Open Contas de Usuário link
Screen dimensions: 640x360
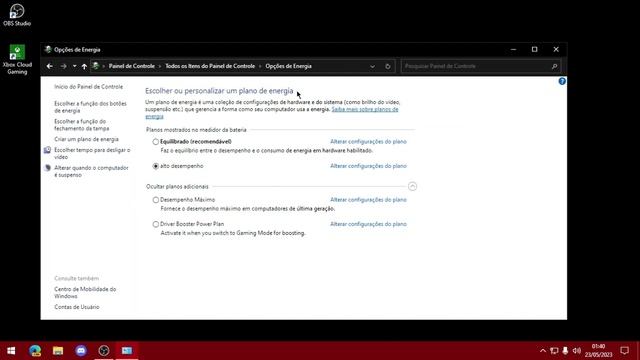click(x=77, y=307)
